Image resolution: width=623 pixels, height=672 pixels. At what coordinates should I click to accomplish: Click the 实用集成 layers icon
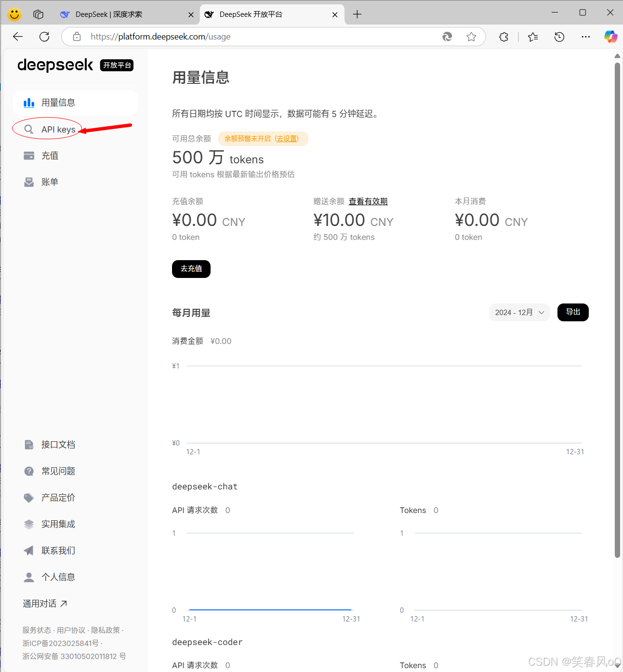tap(29, 524)
